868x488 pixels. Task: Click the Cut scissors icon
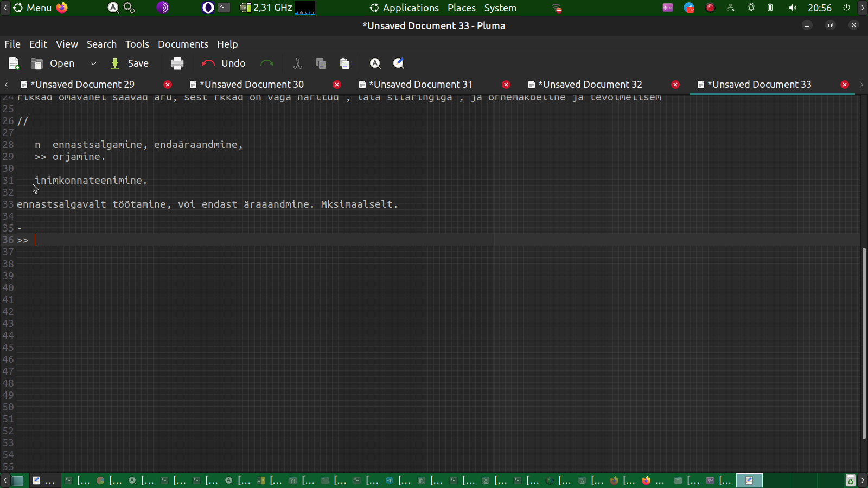click(297, 63)
